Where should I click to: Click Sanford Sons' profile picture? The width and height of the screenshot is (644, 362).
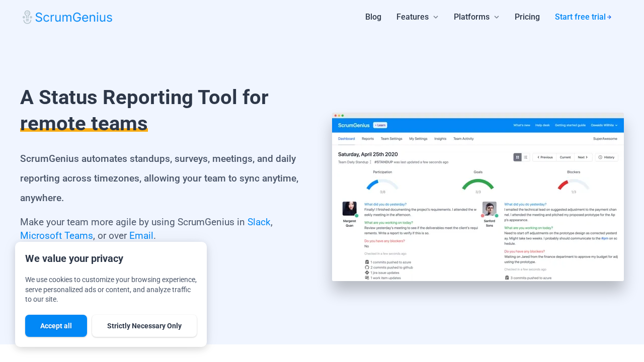[490, 209]
